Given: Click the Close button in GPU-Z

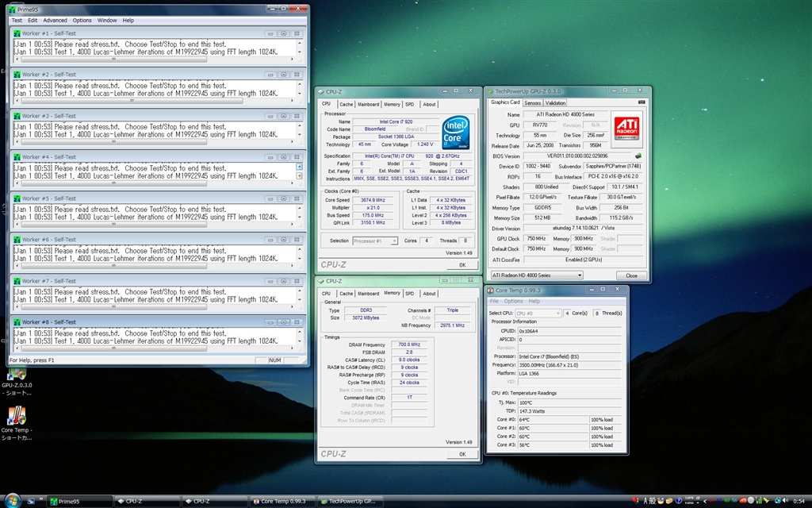Looking at the screenshot, I should pos(631,275).
